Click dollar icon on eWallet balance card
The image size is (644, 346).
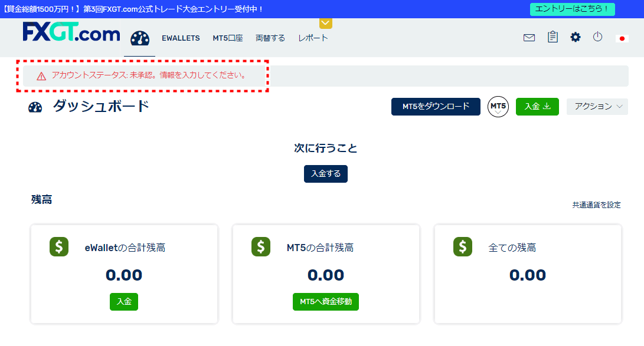pos(59,247)
